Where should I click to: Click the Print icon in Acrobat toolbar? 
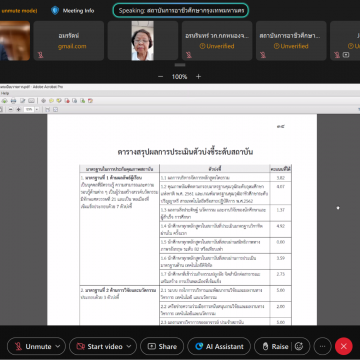pos(13,100)
